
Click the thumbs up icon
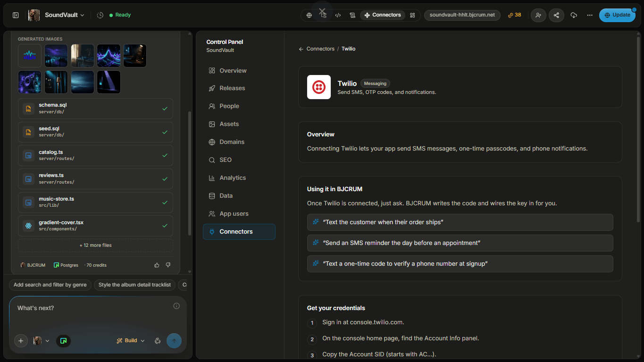[x=157, y=265]
